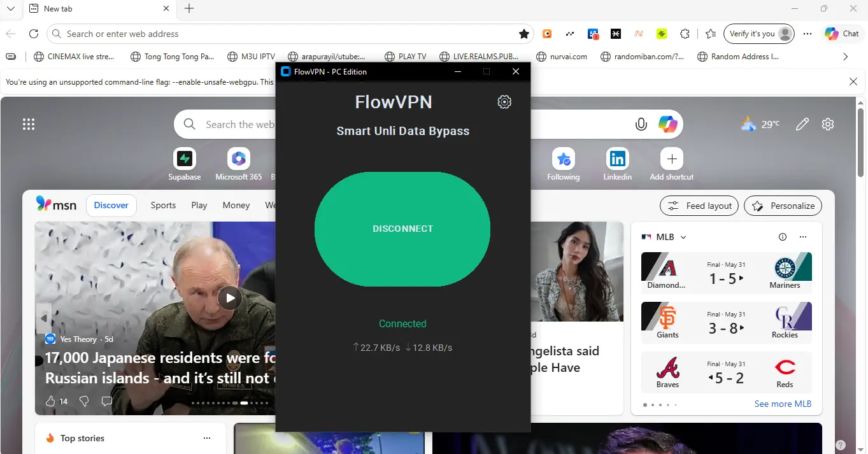
Task: Start voice search with the microphone
Action: (641, 125)
